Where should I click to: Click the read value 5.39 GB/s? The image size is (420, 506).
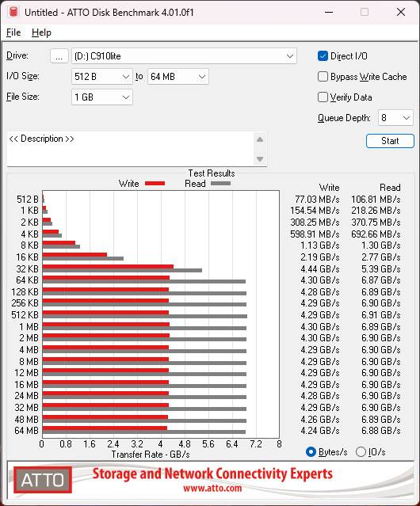[381, 268]
